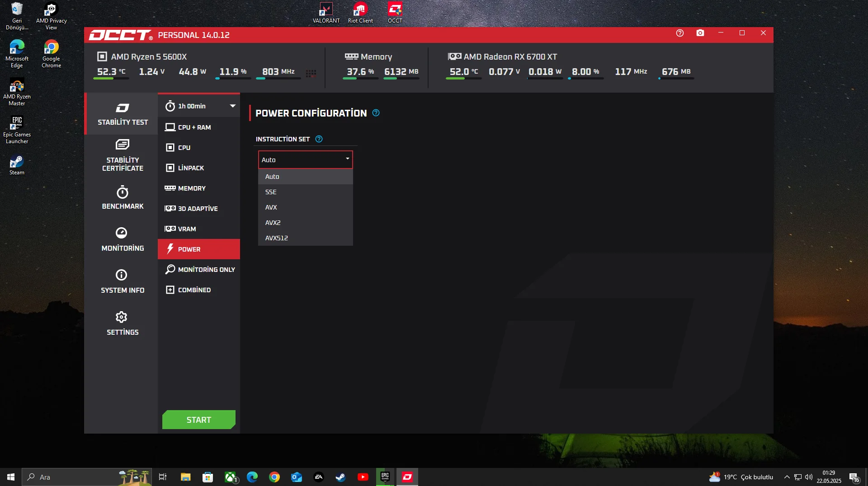Open Task View on the taskbar

click(x=163, y=477)
